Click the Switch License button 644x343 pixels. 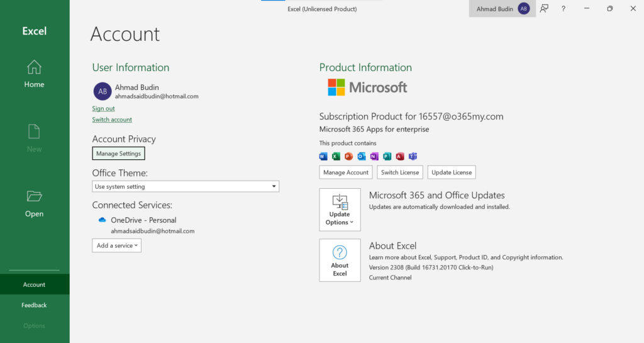(x=400, y=172)
